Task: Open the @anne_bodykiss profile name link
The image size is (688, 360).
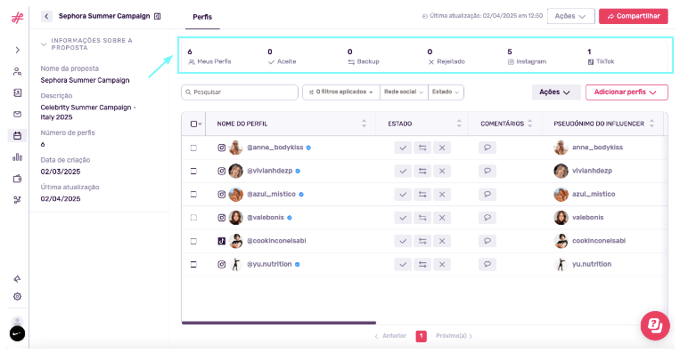Action: 275,148
